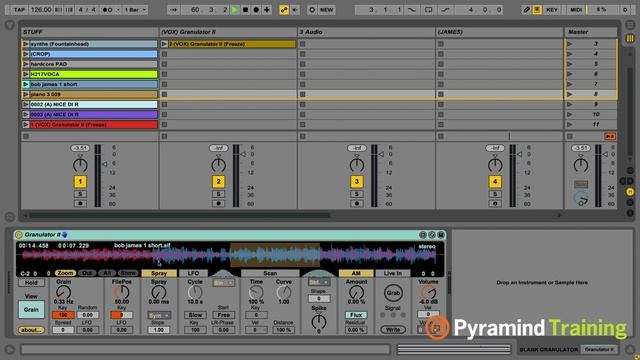Click track 1 volume fader handle

point(105,164)
